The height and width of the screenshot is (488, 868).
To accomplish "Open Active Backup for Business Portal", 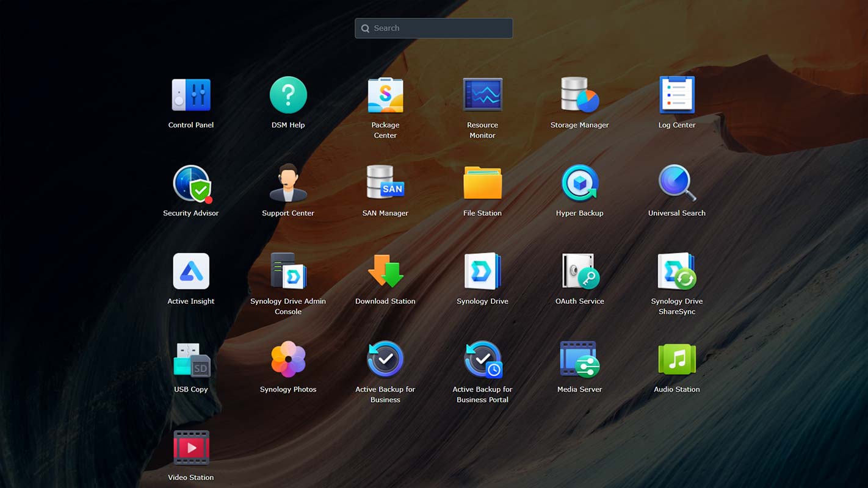I will coord(482,359).
